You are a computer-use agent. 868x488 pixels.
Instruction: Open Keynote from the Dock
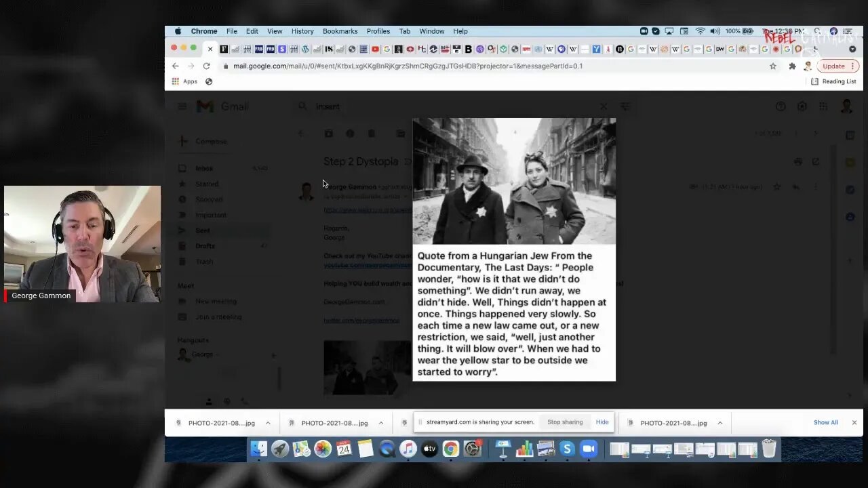[x=503, y=449]
